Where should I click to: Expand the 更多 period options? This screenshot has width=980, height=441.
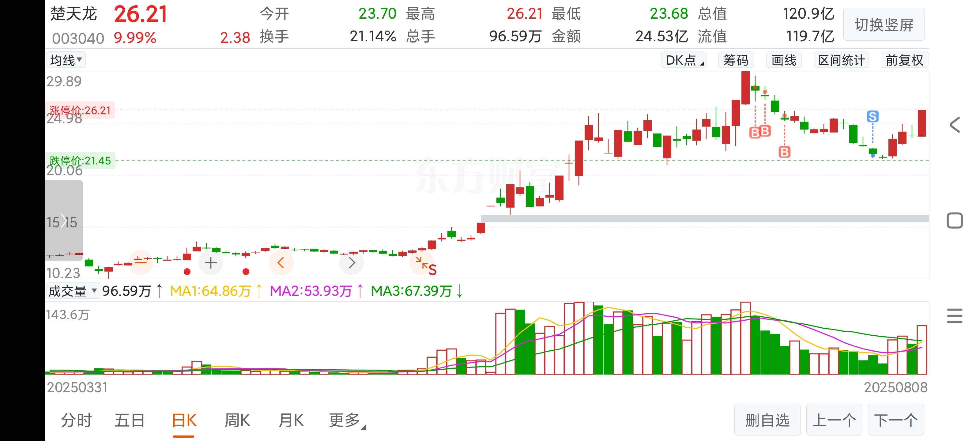[x=347, y=420]
